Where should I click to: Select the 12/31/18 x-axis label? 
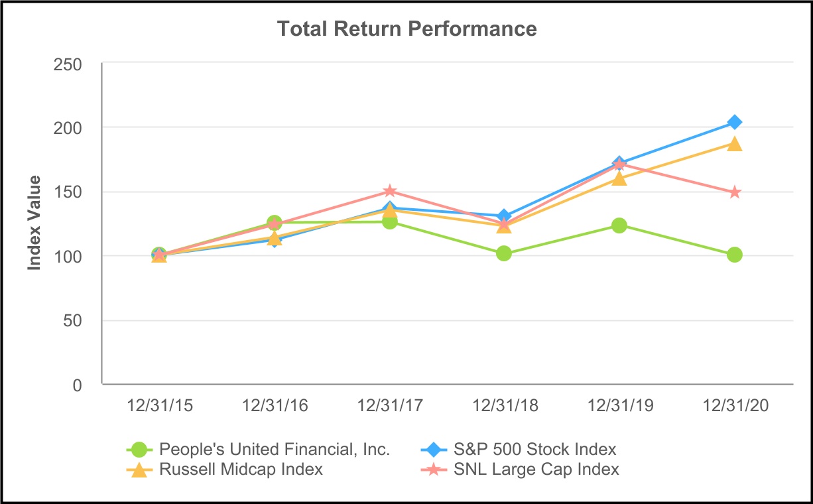(504, 407)
